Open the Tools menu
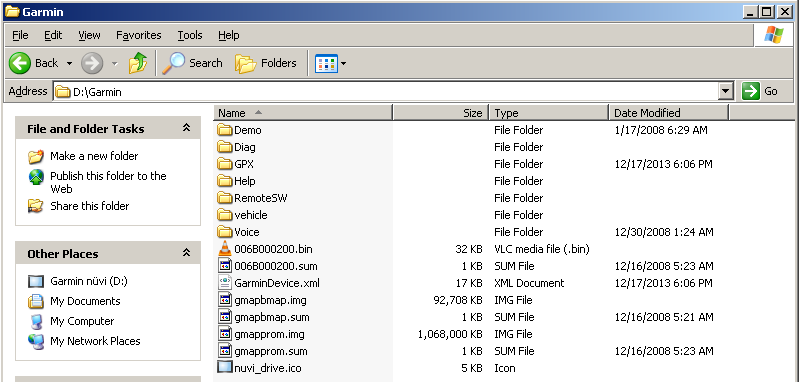 [x=190, y=35]
